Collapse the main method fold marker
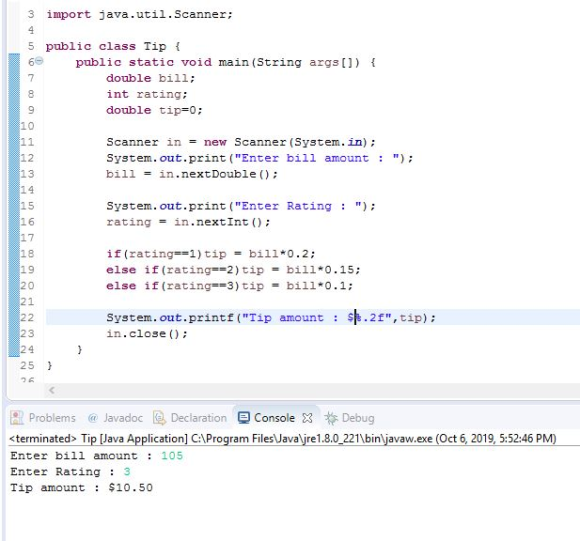The image size is (580, 541). tap(39, 61)
